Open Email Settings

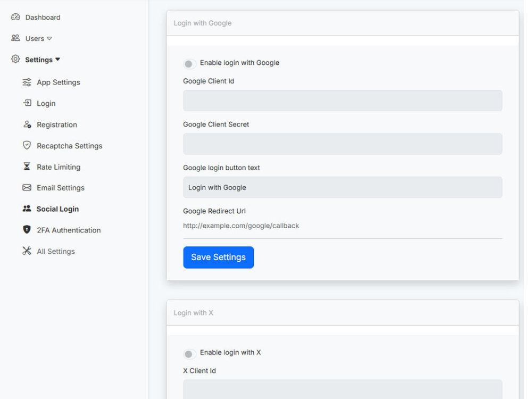(x=61, y=188)
